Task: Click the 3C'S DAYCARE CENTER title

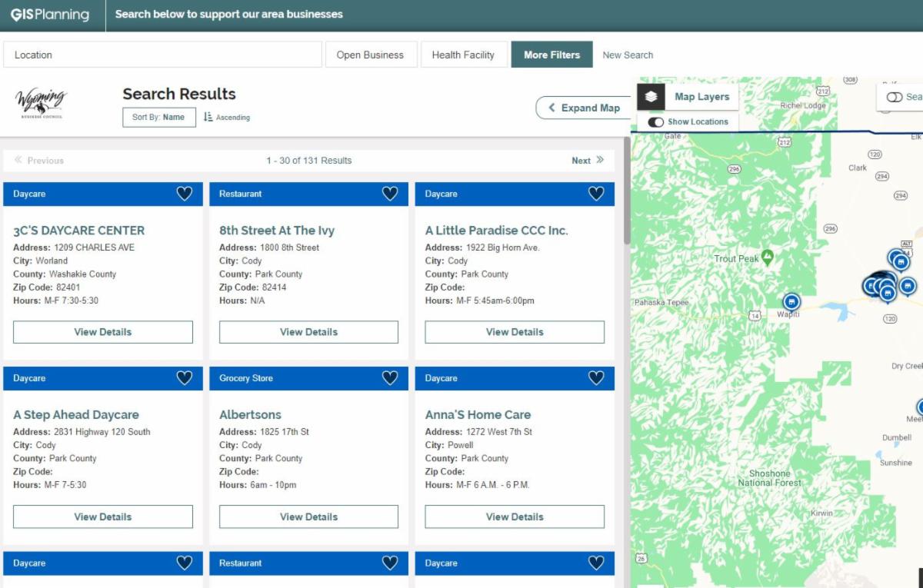Action: tap(78, 231)
